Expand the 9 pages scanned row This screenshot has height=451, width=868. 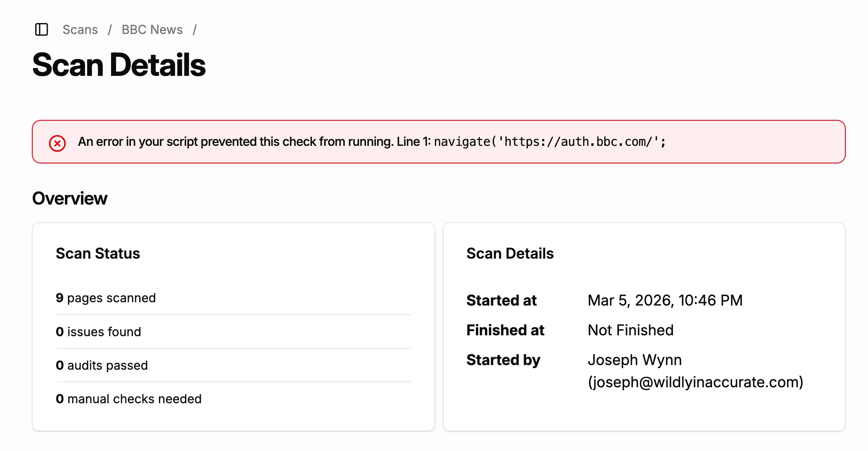point(106,298)
